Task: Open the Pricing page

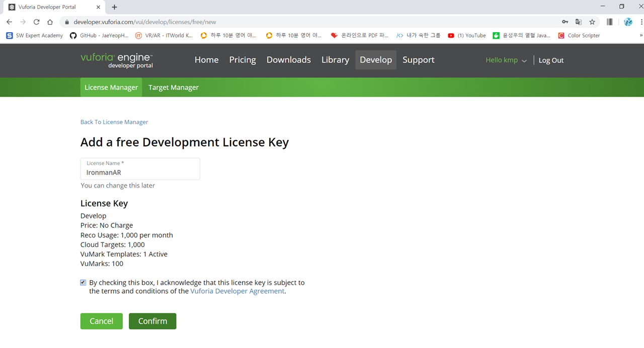Action: point(243,60)
